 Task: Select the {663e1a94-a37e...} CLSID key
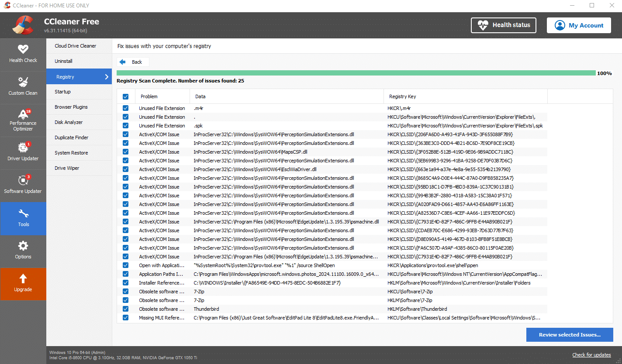point(449,169)
